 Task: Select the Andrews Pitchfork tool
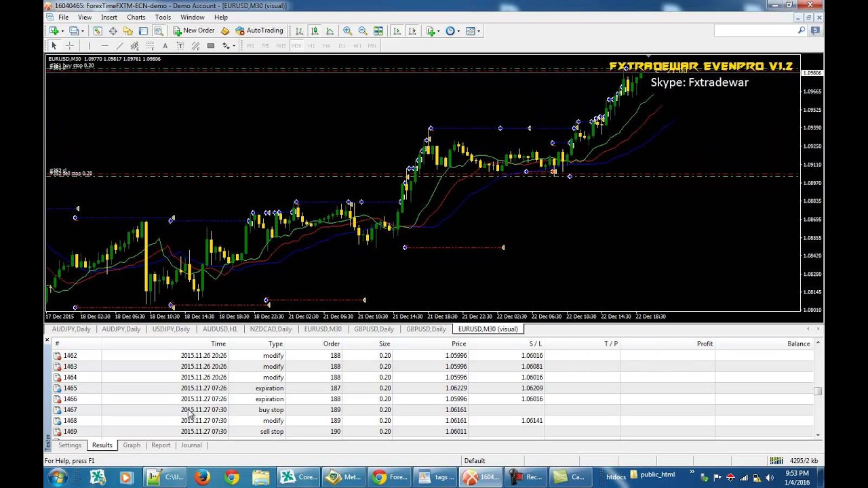point(195,46)
